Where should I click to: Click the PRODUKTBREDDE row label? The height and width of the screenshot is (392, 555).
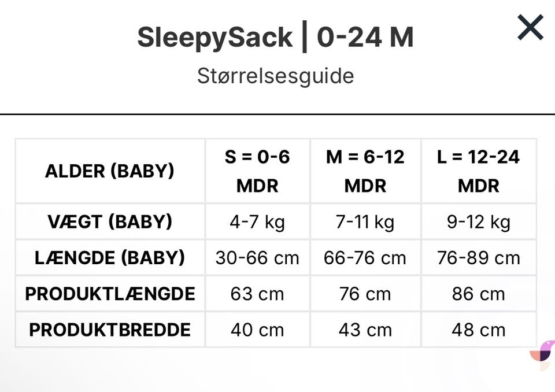click(x=110, y=330)
